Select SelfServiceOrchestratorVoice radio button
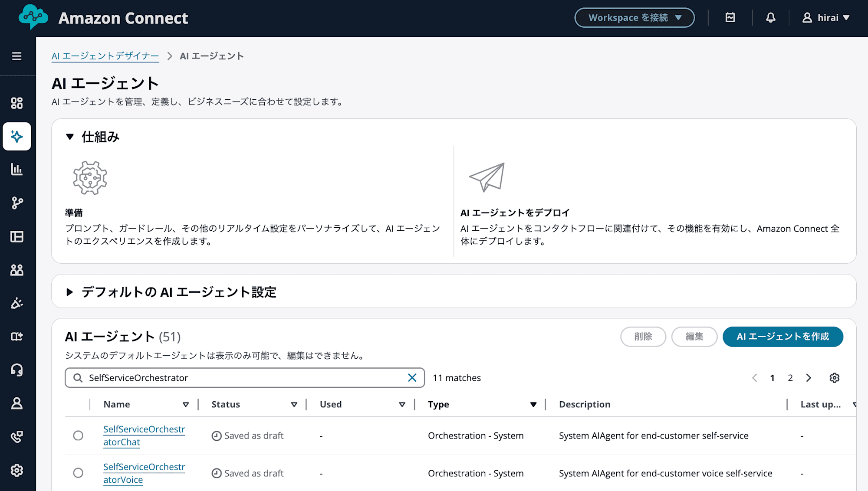Image resolution: width=868 pixels, height=491 pixels. (78, 473)
